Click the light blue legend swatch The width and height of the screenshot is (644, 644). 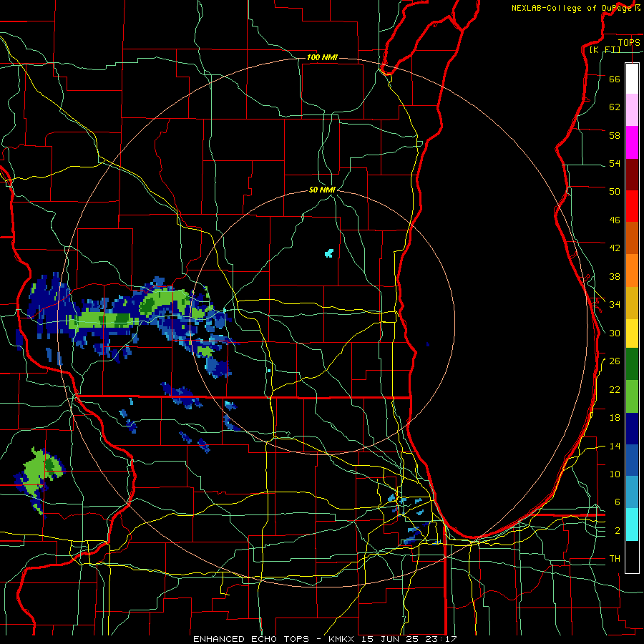[x=632, y=492]
